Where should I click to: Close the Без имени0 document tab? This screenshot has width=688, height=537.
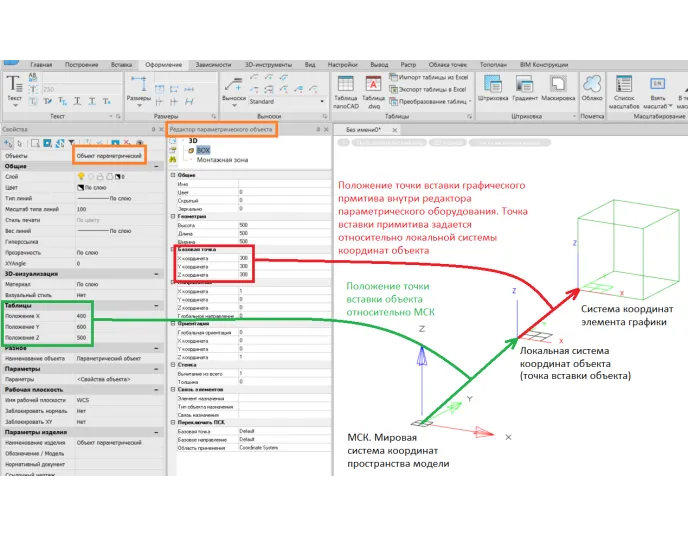pyautogui.click(x=394, y=130)
